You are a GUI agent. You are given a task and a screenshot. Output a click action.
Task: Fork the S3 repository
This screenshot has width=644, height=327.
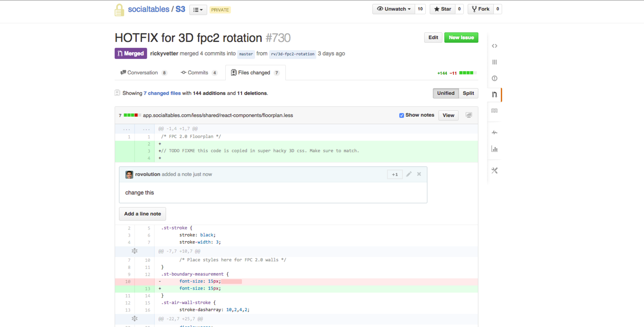tap(481, 9)
